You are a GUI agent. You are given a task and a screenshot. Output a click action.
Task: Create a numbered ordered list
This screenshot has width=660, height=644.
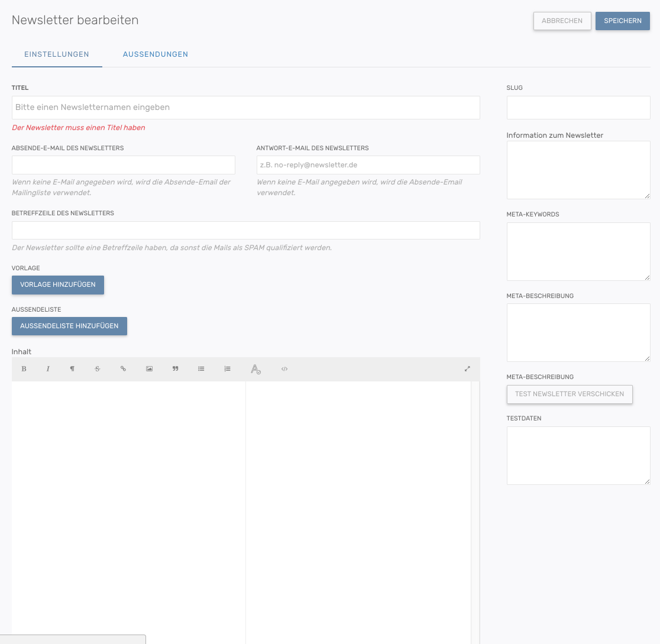point(227,369)
